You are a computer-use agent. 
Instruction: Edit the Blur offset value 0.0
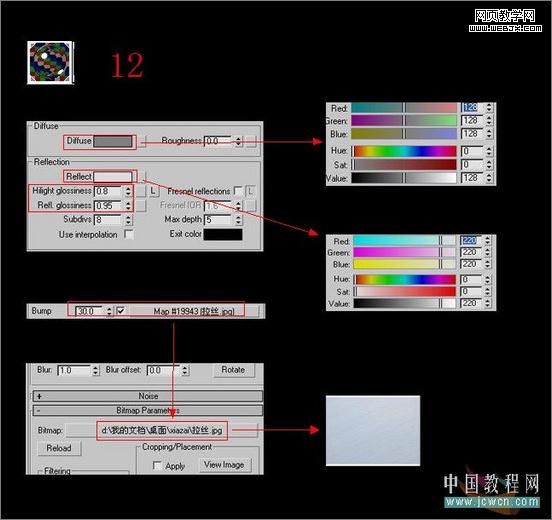click(163, 370)
